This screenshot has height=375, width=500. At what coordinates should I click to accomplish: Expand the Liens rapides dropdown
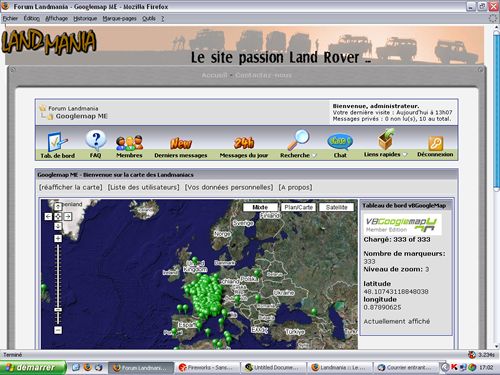[405, 155]
